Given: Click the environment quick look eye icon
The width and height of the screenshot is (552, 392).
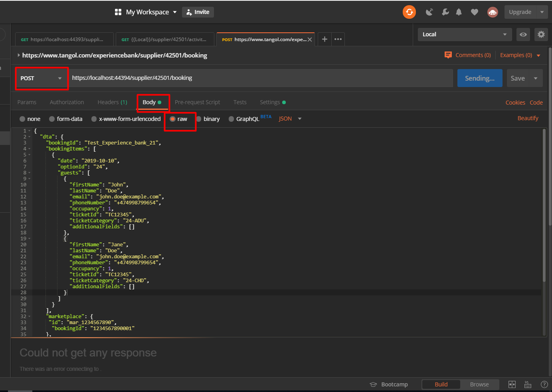Looking at the screenshot, I should (x=523, y=35).
